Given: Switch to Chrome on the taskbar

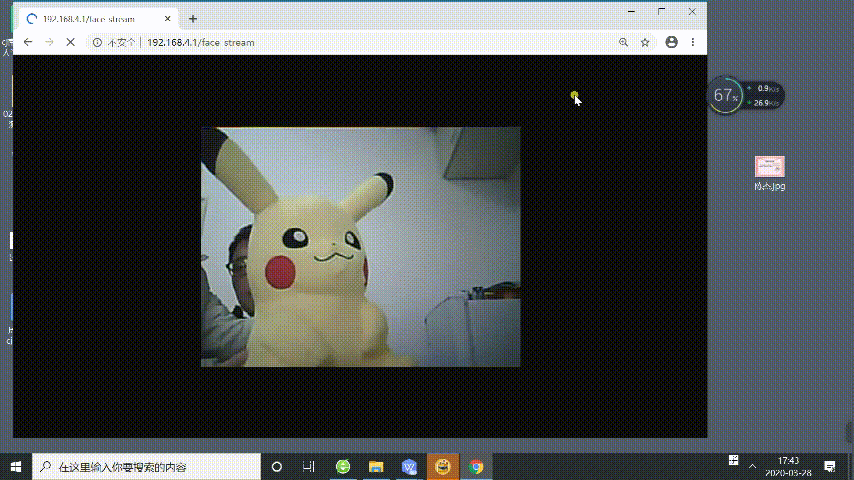Looking at the screenshot, I should click(x=476, y=467).
